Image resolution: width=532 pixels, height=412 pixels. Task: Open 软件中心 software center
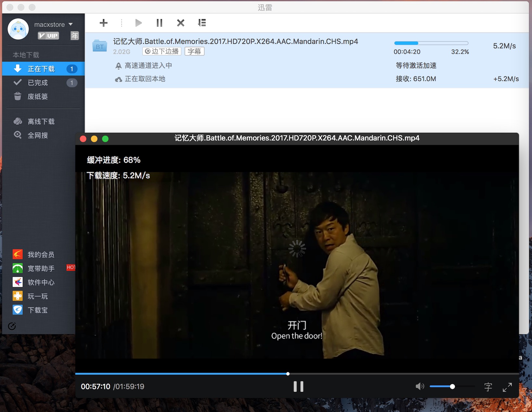(x=39, y=282)
